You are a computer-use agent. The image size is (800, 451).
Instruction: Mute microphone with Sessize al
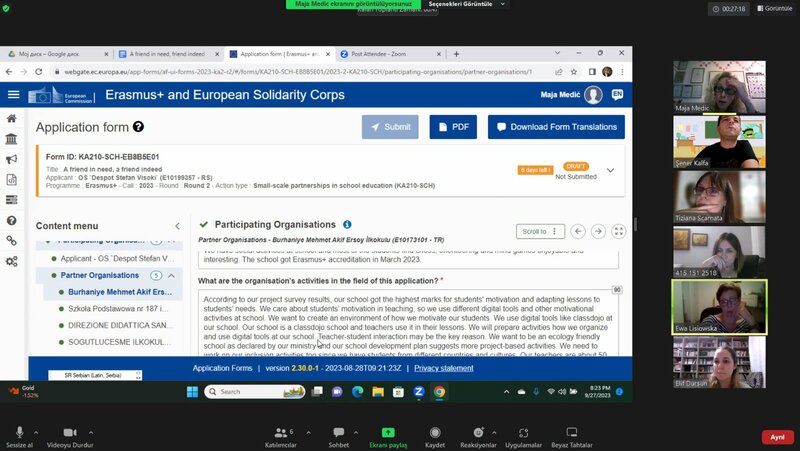(19, 437)
